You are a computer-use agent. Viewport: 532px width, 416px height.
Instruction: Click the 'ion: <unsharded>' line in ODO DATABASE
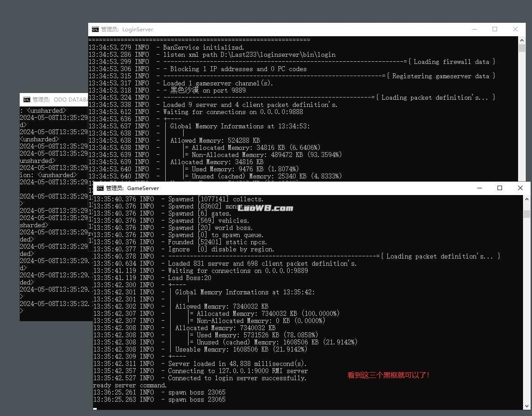pos(48,175)
